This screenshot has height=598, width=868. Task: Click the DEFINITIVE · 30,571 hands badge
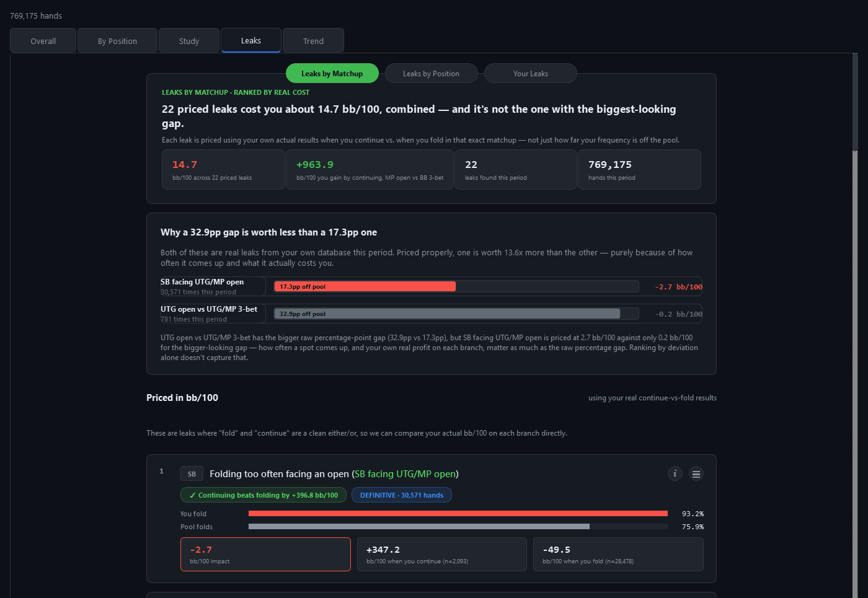402,495
